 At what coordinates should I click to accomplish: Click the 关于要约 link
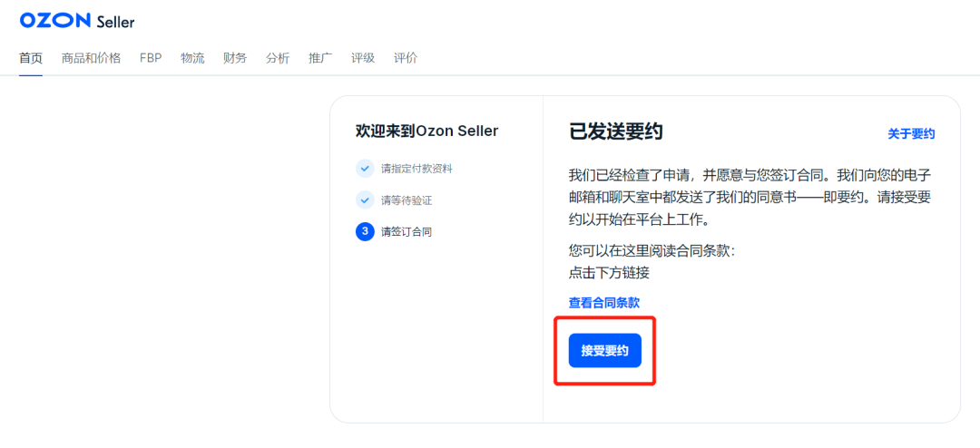(x=911, y=134)
